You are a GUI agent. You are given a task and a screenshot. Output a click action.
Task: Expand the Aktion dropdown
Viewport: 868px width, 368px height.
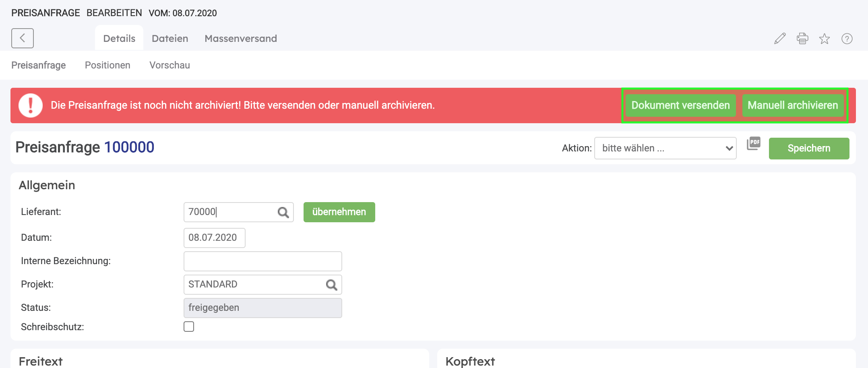[665, 148]
